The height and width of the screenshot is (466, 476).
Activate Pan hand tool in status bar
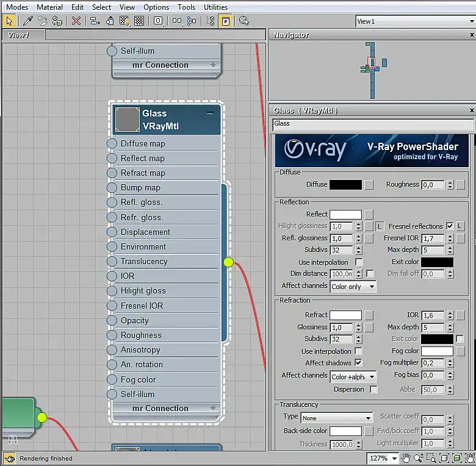pyautogui.click(x=406, y=458)
